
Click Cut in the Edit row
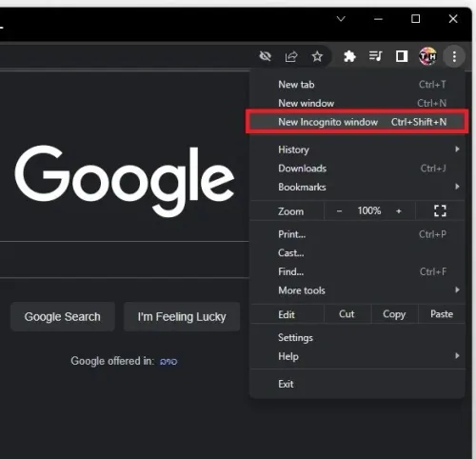tap(347, 314)
